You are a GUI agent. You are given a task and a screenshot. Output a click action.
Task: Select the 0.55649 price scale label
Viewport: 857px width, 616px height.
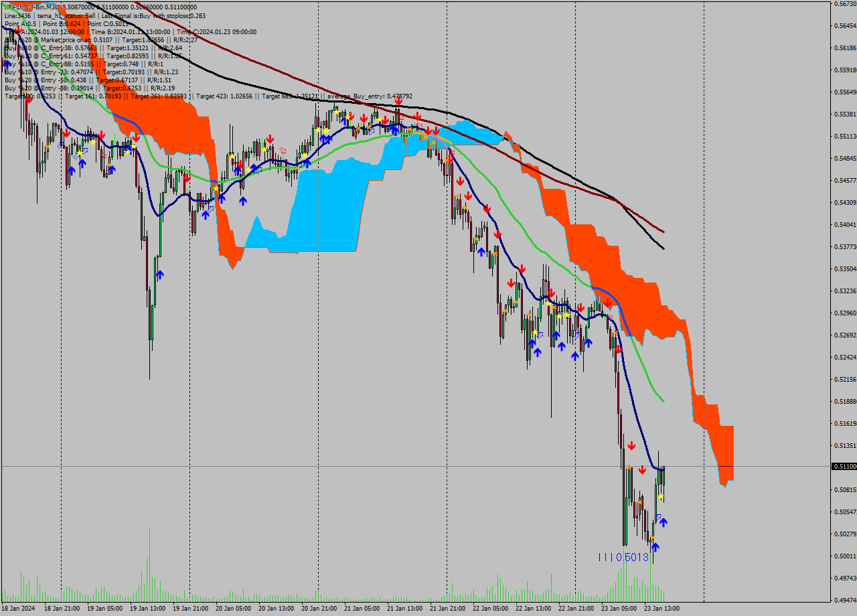tap(846, 92)
